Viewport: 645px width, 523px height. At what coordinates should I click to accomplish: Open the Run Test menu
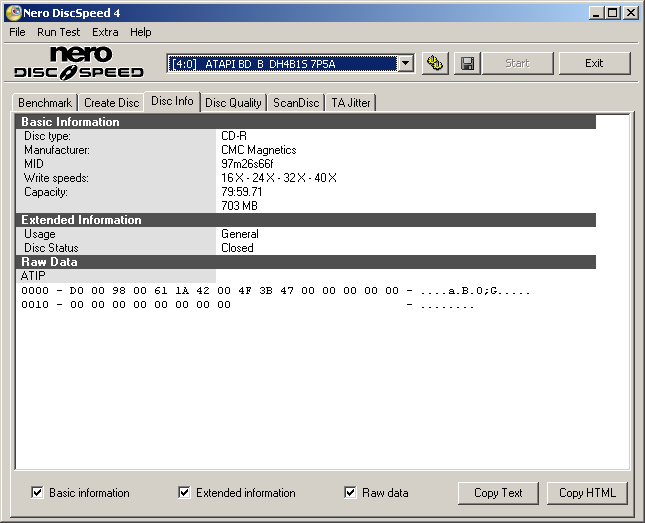(58, 32)
